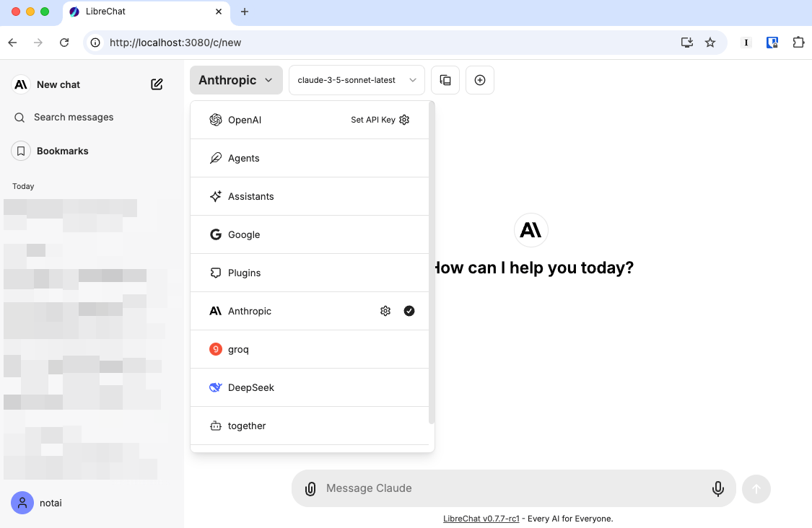Viewport: 812px width, 528px height.
Task: Click the paperclip attach file icon
Action: click(310, 488)
